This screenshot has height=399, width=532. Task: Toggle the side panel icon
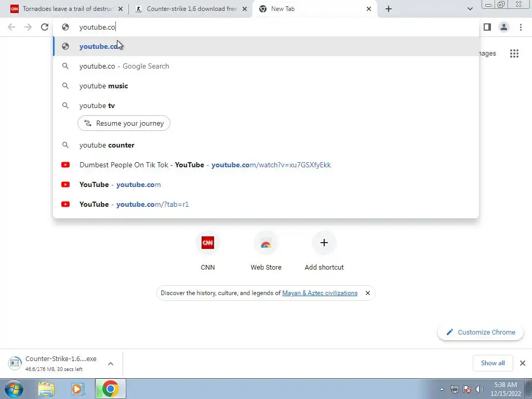click(487, 27)
